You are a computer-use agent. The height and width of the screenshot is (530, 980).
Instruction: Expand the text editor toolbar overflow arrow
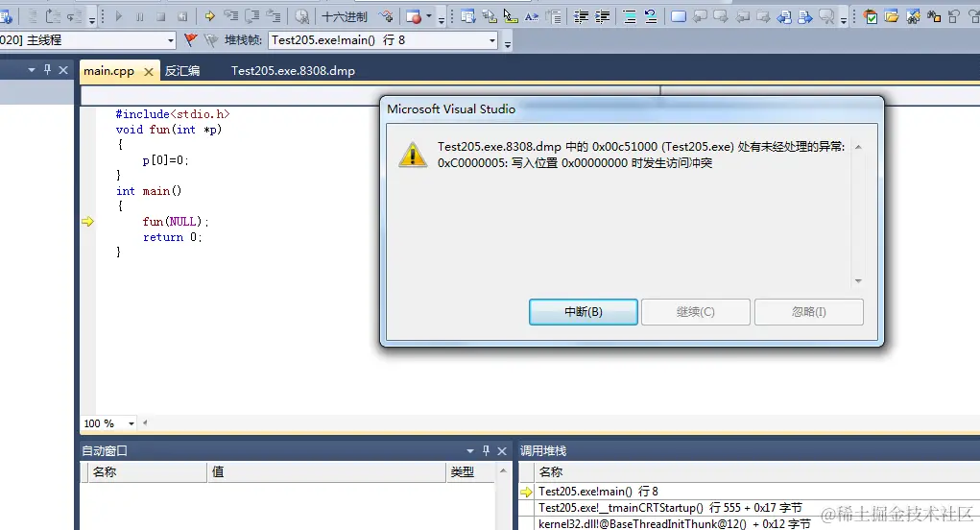(x=844, y=19)
